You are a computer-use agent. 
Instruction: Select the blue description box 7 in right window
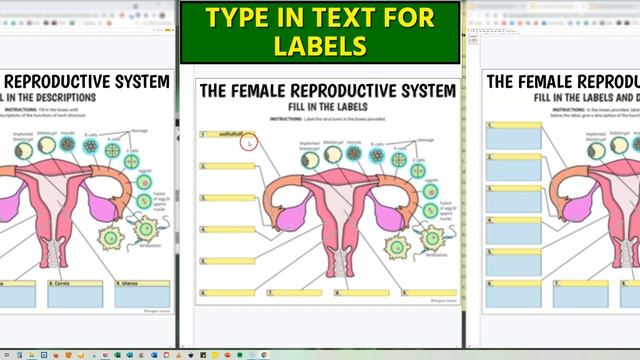pos(581,297)
